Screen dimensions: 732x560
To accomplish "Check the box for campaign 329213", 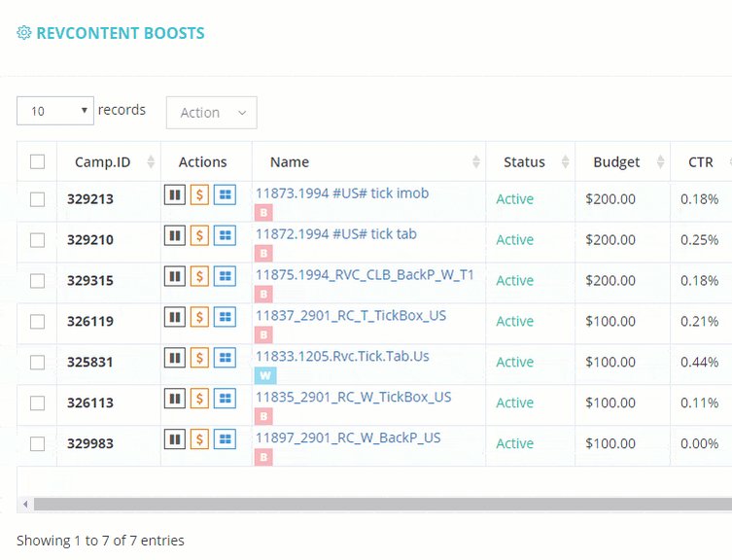I will point(37,199).
